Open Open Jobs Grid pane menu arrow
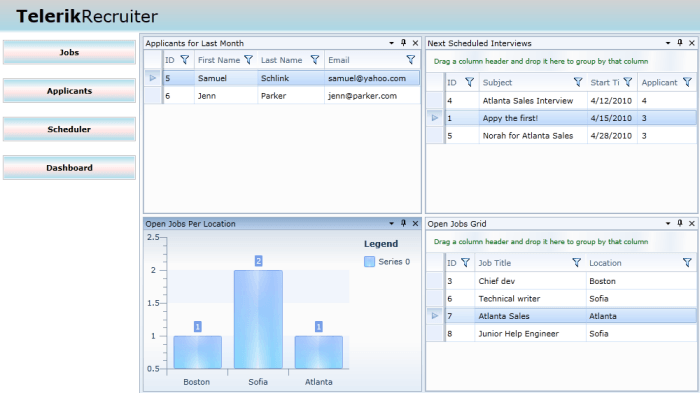700x393 pixels. point(668,224)
